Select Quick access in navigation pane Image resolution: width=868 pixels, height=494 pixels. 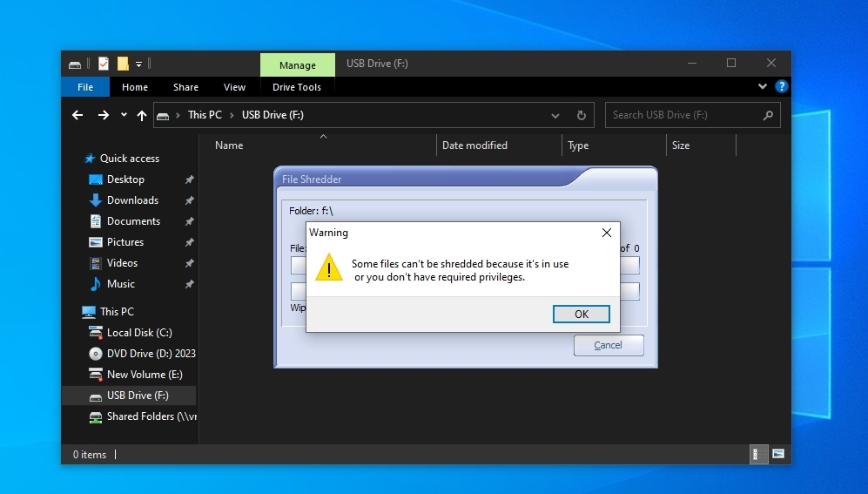[x=130, y=159]
